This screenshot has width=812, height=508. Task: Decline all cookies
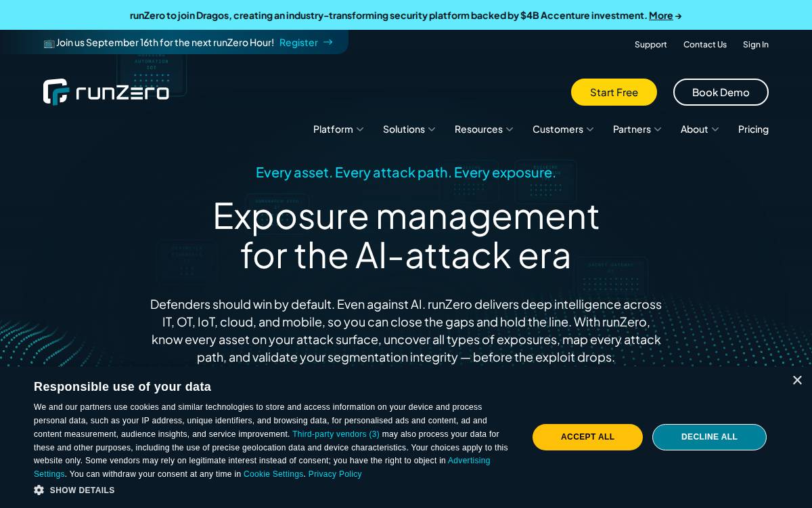tap(709, 437)
